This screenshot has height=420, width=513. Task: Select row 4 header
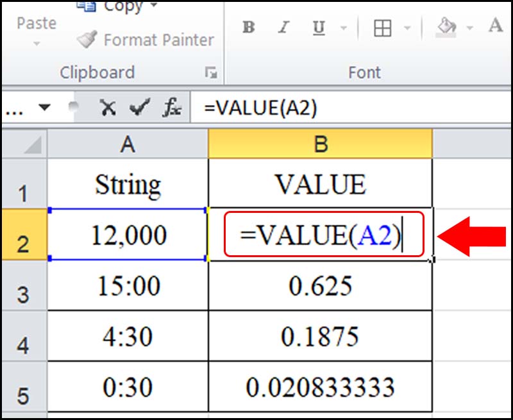tap(24, 336)
